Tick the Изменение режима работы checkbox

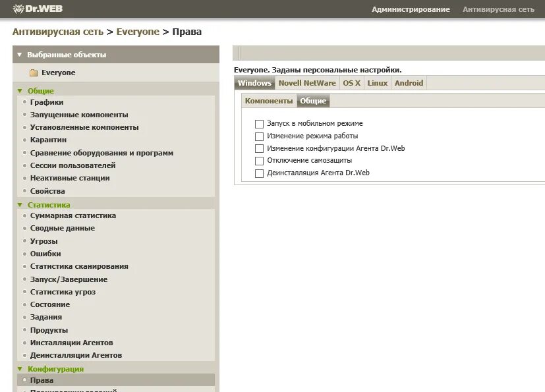click(259, 136)
